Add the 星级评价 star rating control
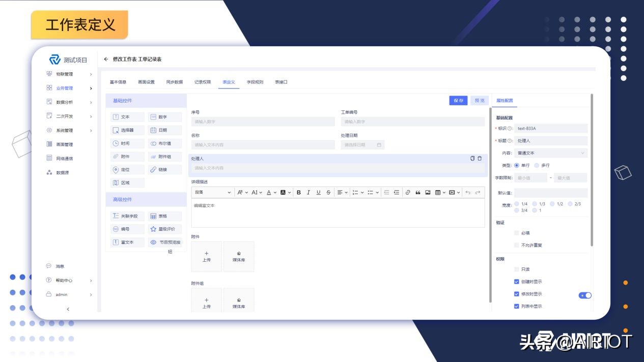644x362 pixels. coord(165,229)
